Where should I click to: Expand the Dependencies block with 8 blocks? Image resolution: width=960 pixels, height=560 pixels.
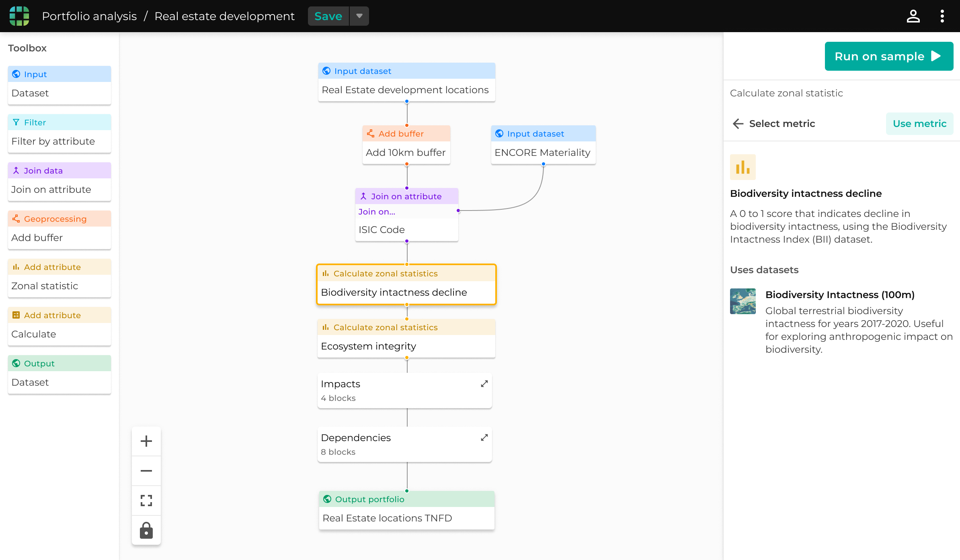[x=484, y=437]
